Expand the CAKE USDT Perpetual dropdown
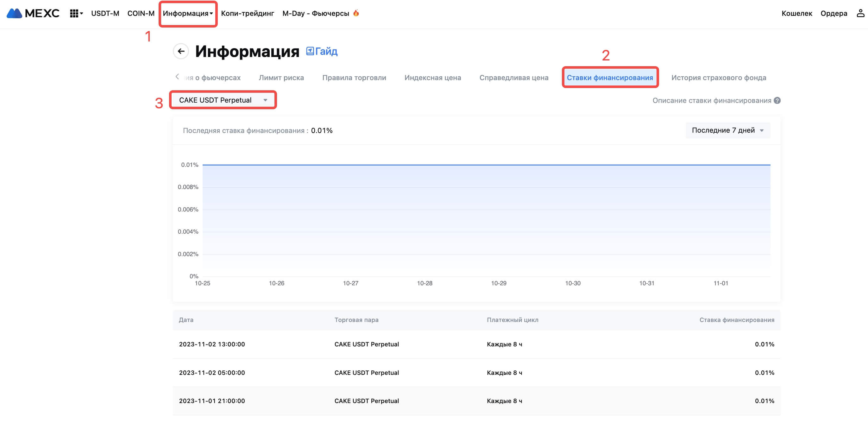The image size is (868, 423). 223,100
